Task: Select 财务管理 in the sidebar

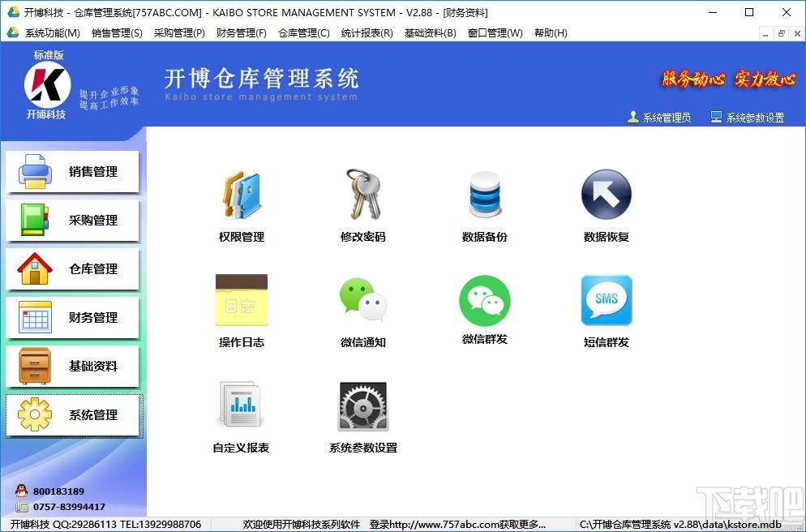Action: pos(73,318)
